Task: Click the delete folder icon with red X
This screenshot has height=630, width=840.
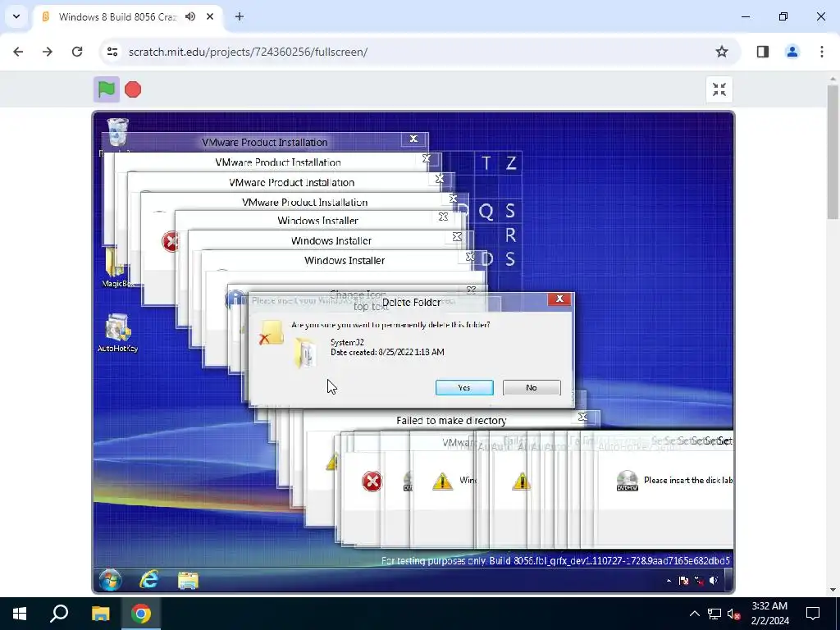Action: (x=271, y=333)
